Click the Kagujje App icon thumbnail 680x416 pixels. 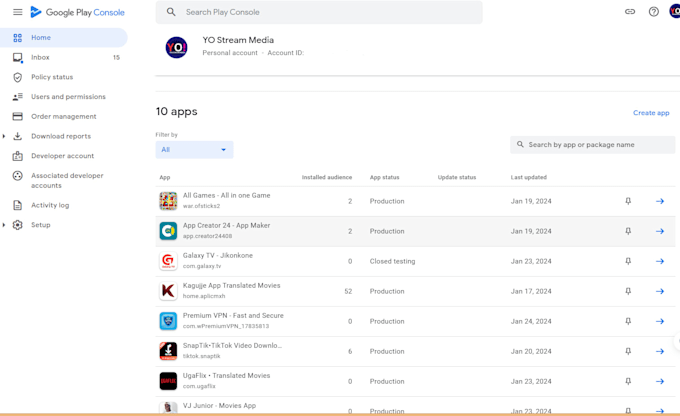(168, 291)
